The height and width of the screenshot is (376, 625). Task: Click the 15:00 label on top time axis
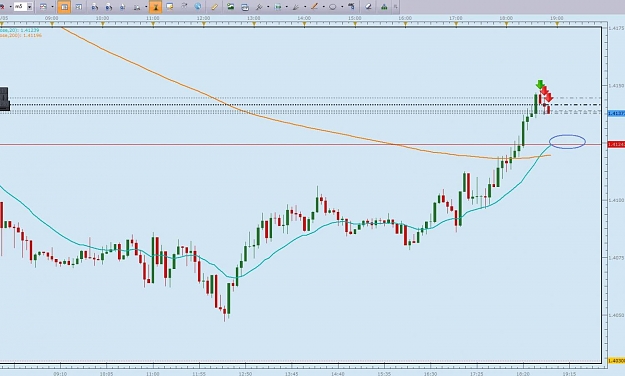[354, 18]
